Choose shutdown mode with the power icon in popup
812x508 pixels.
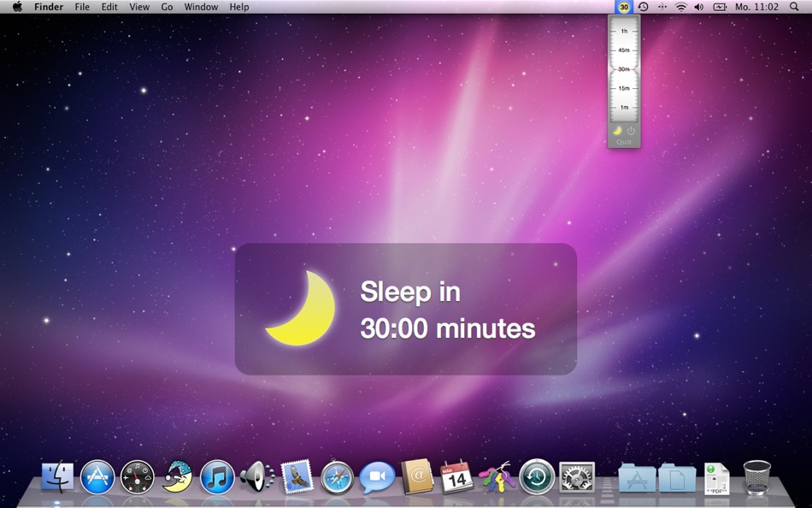pos(631,131)
